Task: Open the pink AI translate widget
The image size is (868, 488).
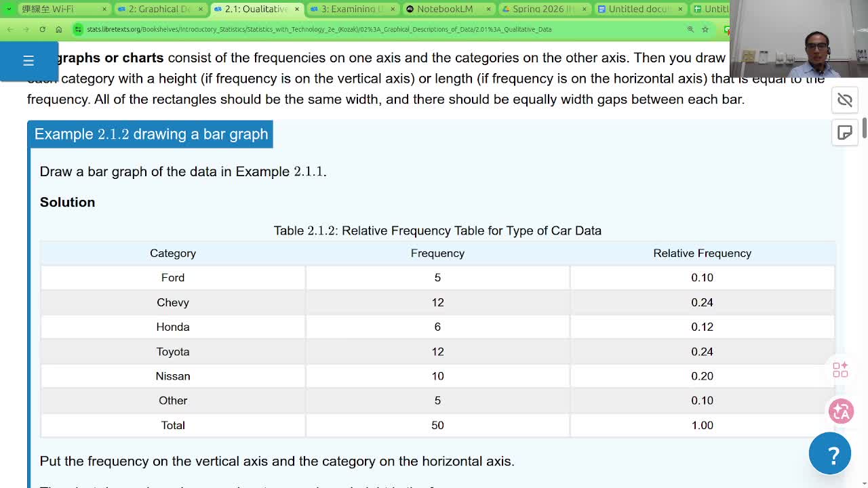Action: click(x=841, y=411)
